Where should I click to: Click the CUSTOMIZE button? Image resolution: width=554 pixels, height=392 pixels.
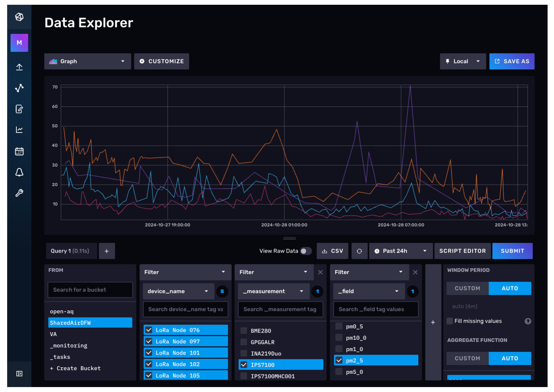tap(162, 61)
